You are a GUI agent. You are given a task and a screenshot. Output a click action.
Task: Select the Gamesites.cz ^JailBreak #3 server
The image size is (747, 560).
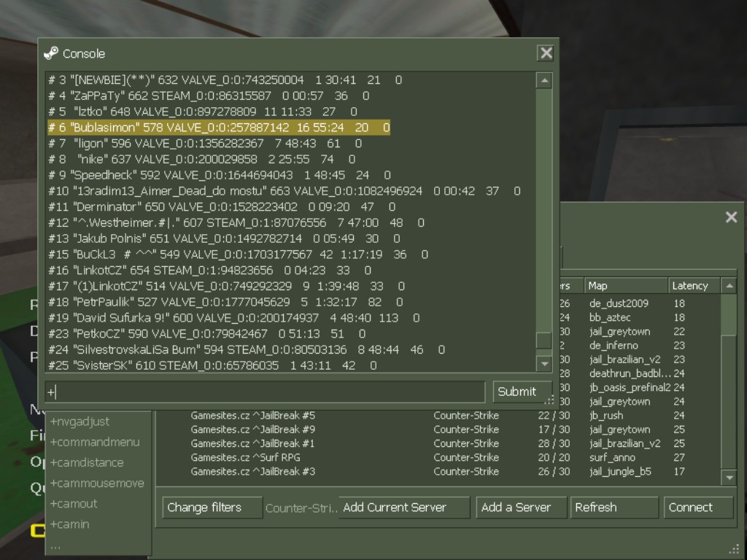438,472
